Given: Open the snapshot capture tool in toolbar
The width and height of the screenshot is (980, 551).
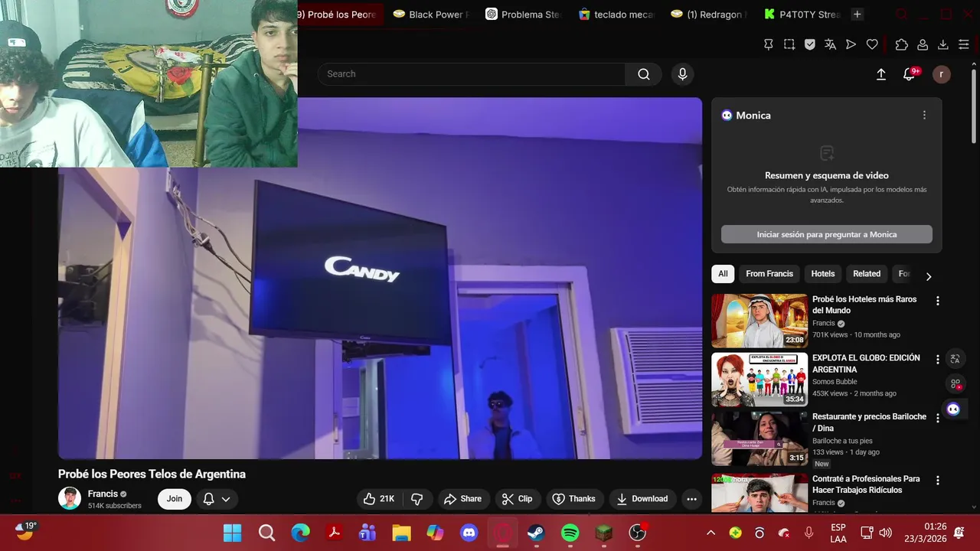Looking at the screenshot, I should point(789,44).
